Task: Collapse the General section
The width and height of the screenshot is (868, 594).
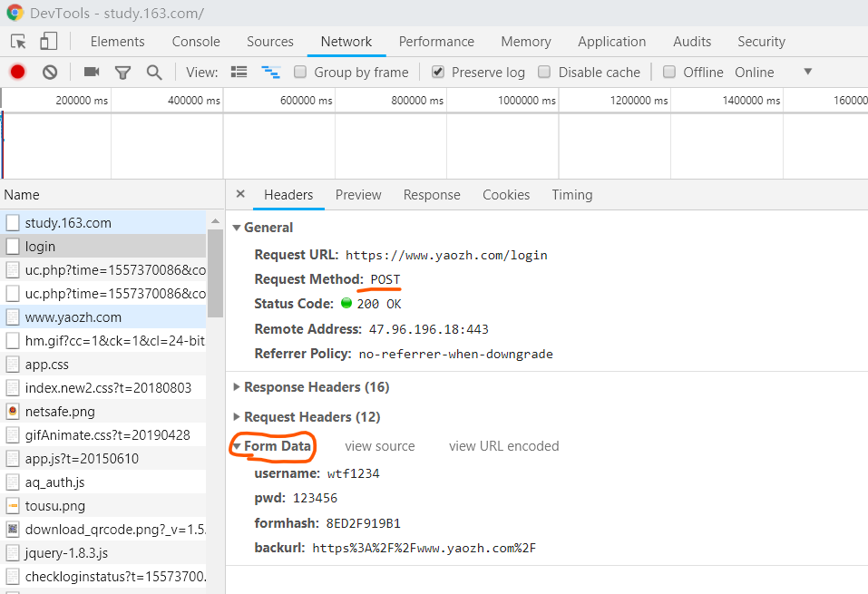Action: pyautogui.click(x=237, y=228)
